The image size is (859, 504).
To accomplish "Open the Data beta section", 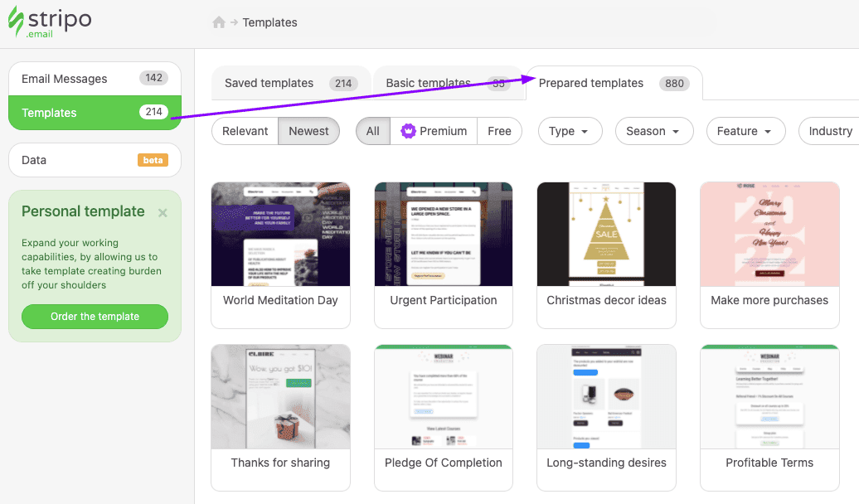I will pyautogui.click(x=95, y=160).
